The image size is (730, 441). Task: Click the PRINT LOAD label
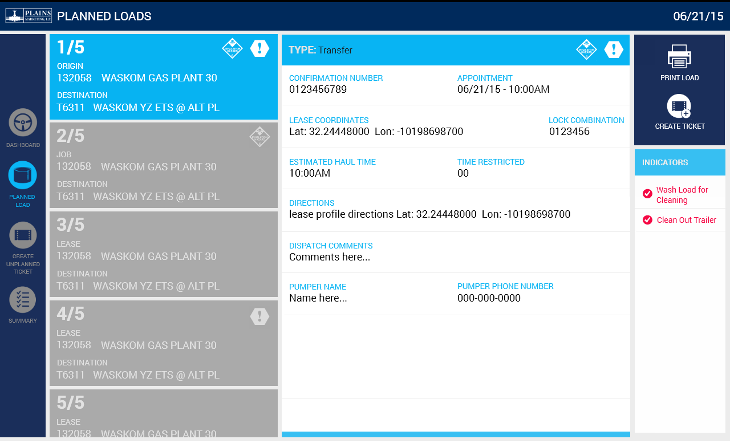[679, 78]
